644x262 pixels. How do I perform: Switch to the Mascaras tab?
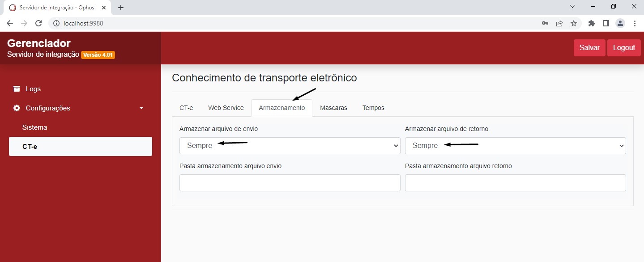coord(334,108)
